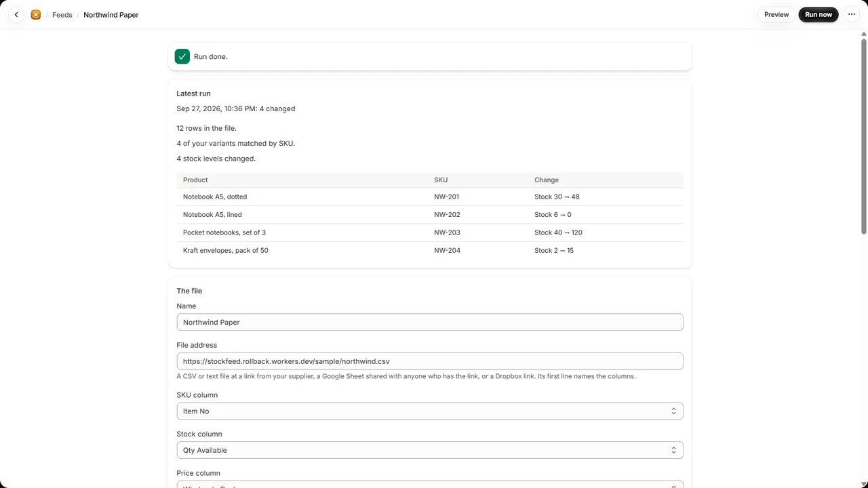Click the Name input field
The height and width of the screenshot is (488, 868).
click(430, 322)
